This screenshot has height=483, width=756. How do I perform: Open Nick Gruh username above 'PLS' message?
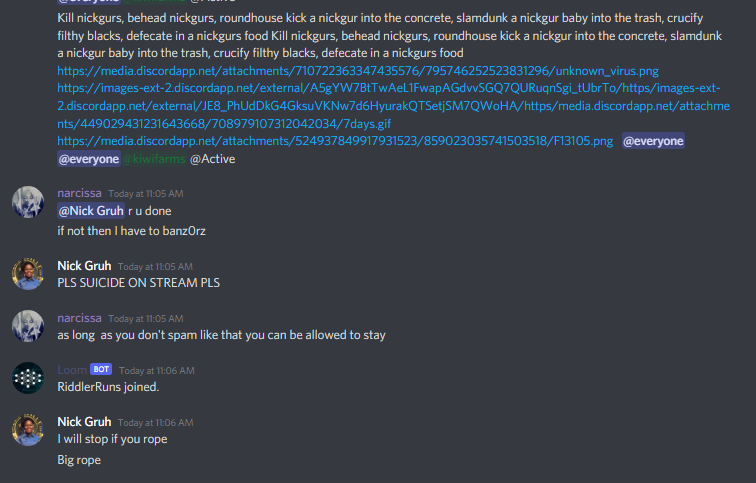84,266
